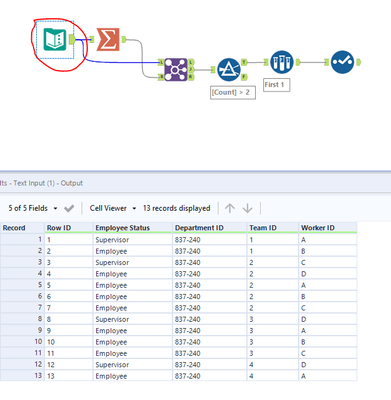
Task: Click the Join tool right input anchor
Action: (161, 77)
